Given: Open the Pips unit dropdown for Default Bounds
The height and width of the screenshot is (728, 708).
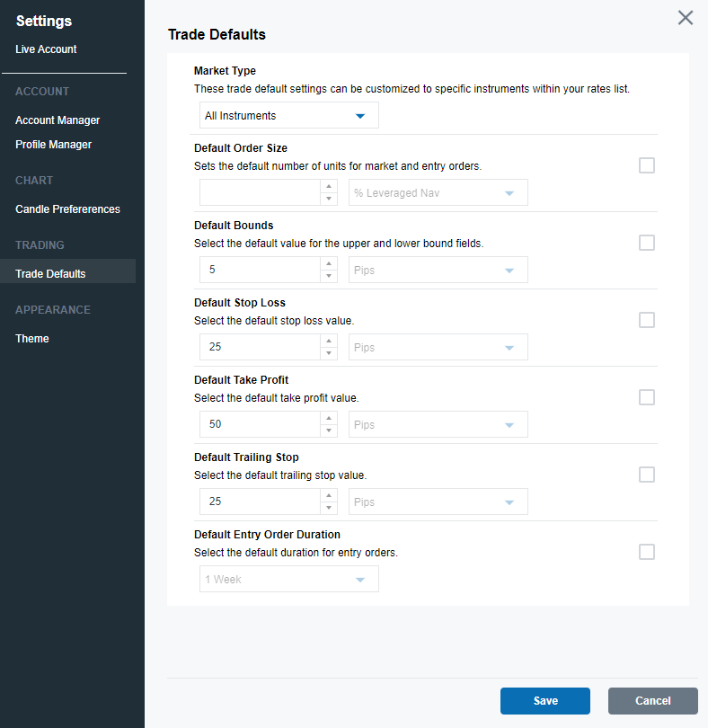Looking at the screenshot, I should pos(438,270).
